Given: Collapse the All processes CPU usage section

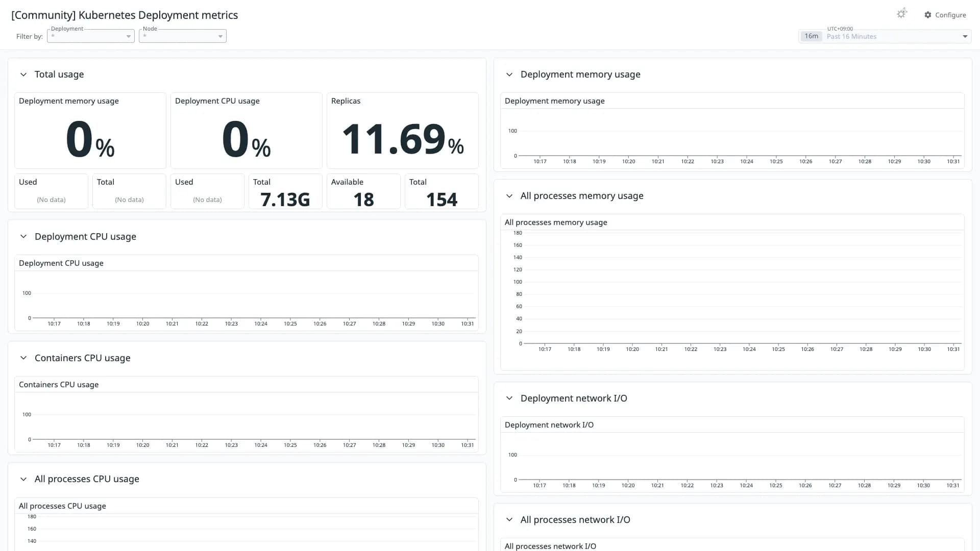Looking at the screenshot, I should [x=23, y=479].
